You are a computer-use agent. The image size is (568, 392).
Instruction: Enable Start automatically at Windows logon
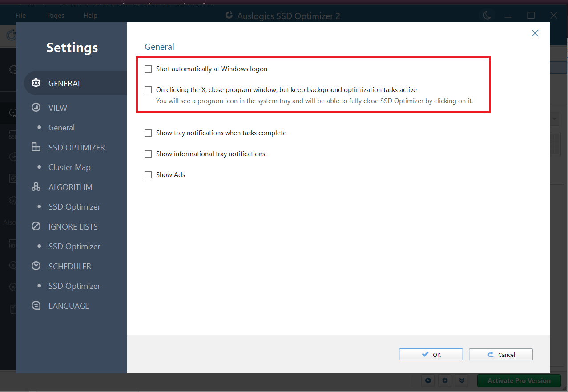[x=148, y=69]
